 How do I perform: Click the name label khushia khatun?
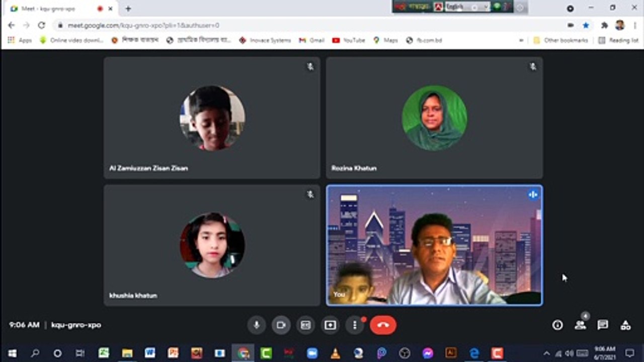133,296
